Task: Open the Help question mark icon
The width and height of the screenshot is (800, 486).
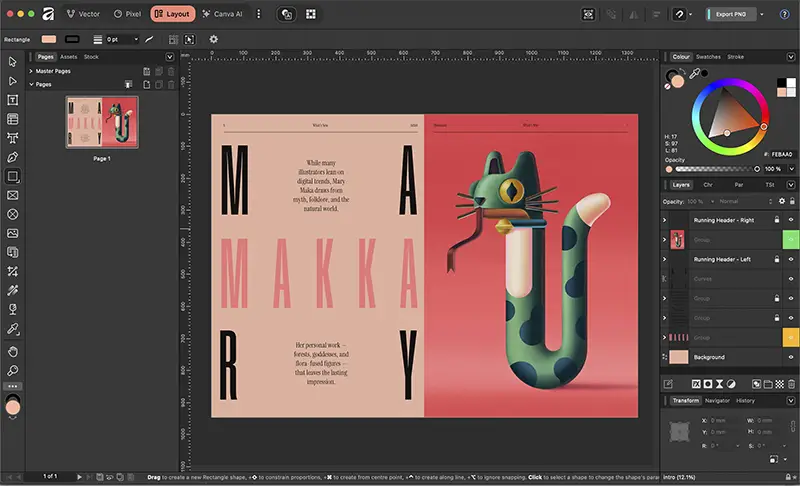Action: pos(784,14)
